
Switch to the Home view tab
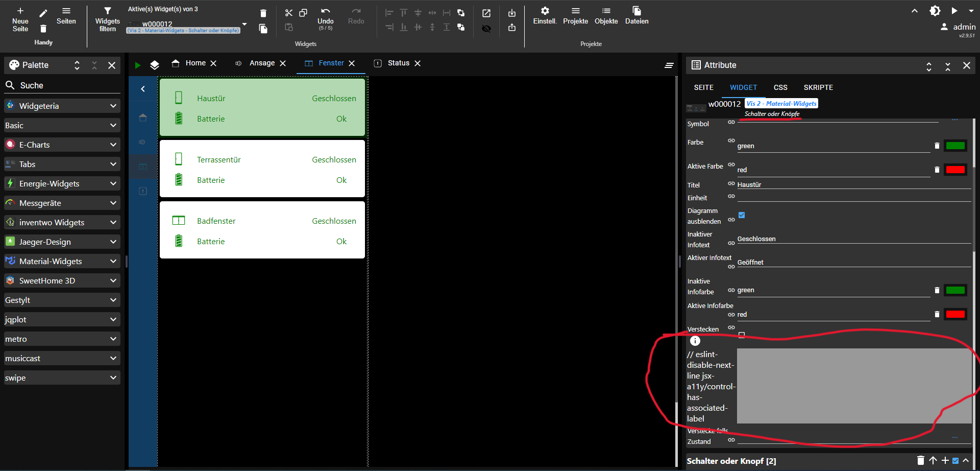(195, 63)
